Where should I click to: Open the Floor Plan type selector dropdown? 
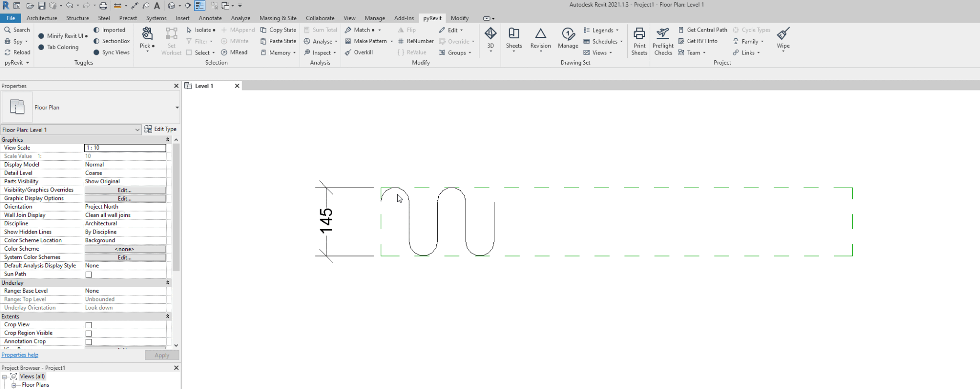click(x=177, y=108)
